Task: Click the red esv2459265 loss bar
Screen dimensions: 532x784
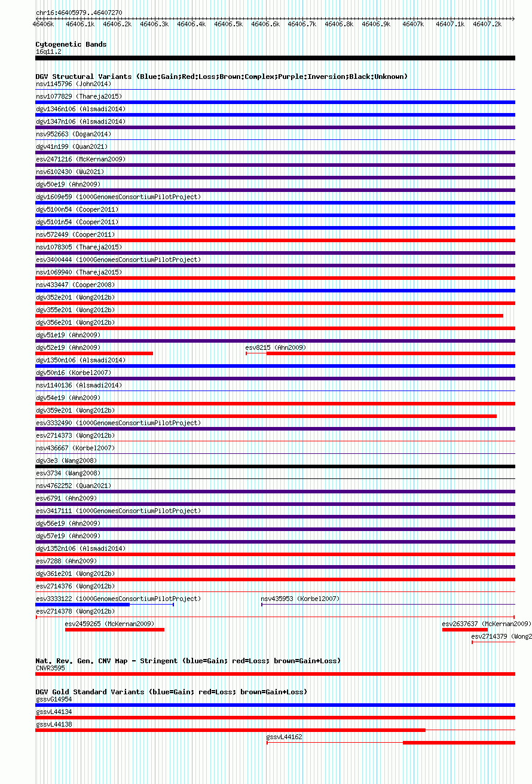Action: click(115, 629)
